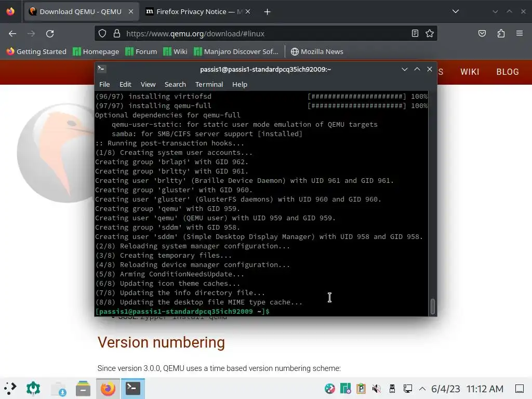Viewport: 532px width, 399px height.
Task: Maximize the terminal window with up chevron
Action: pos(417,69)
